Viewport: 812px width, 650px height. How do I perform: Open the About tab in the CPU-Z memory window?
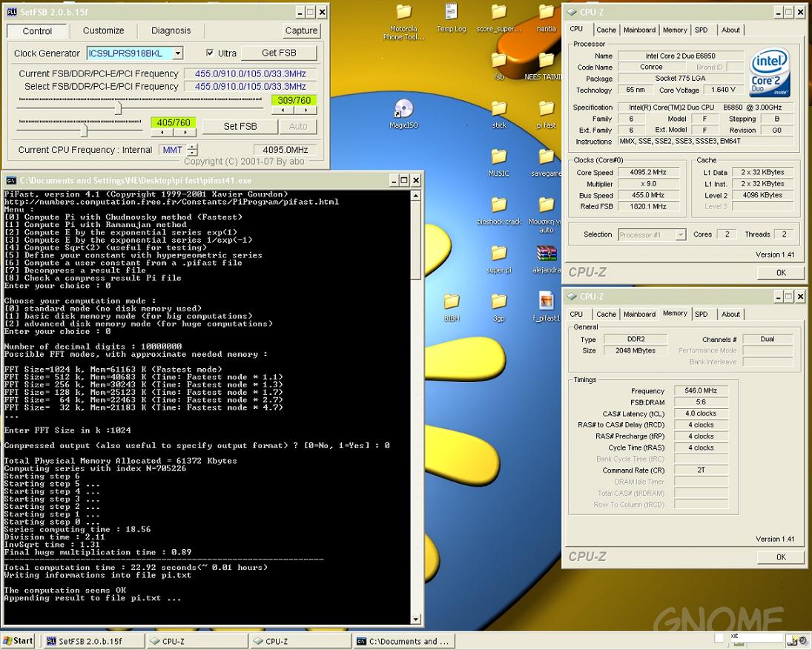pyautogui.click(x=730, y=314)
